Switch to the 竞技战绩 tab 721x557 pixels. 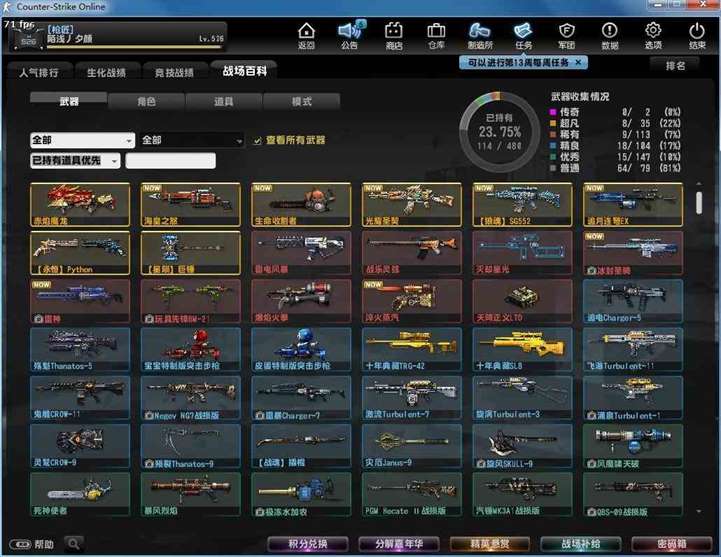[174, 72]
